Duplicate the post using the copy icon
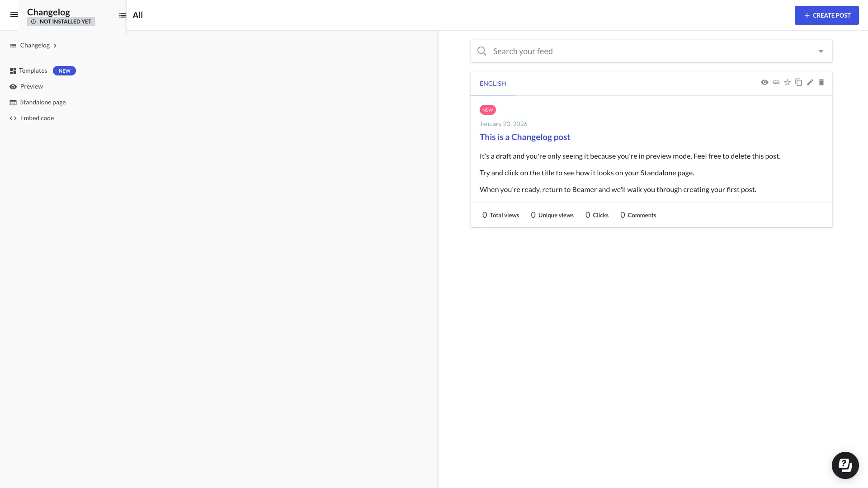This screenshot has width=868, height=488. pyautogui.click(x=799, y=82)
